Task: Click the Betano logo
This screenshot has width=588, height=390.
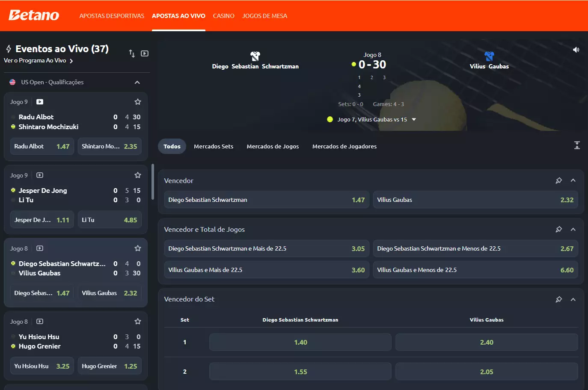Action: [x=34, y=15]
